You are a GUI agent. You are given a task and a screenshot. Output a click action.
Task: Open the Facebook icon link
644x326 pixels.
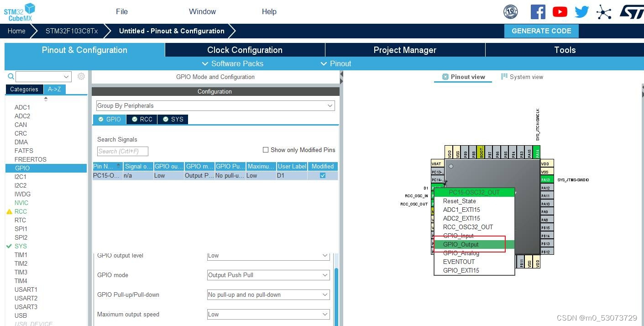[538, 12]
